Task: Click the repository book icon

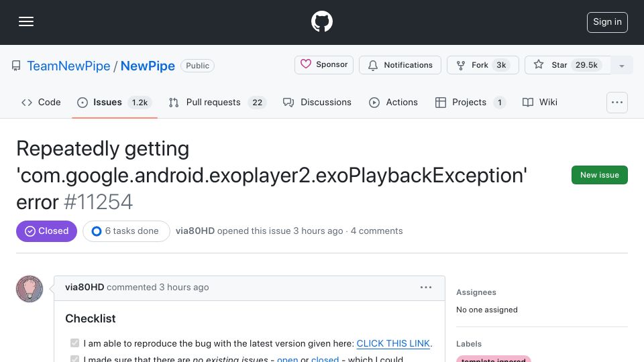Action: point(16,66)
